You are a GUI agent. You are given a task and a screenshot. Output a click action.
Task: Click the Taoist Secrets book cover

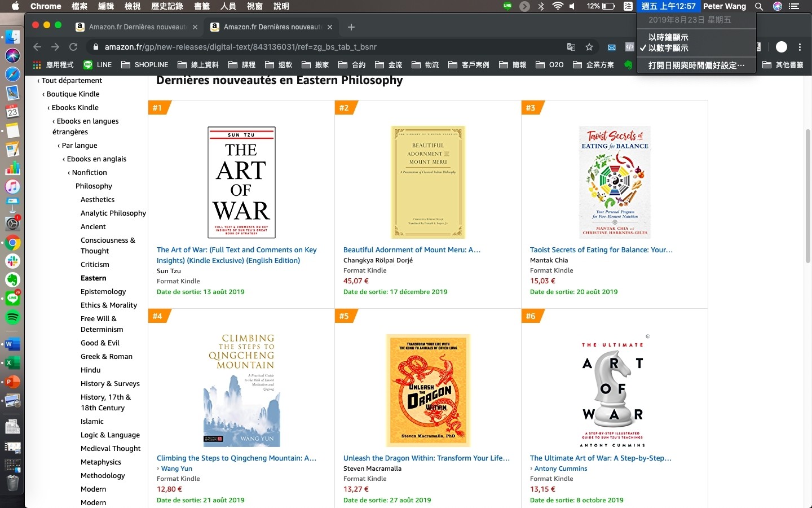(x=615, y=182)
